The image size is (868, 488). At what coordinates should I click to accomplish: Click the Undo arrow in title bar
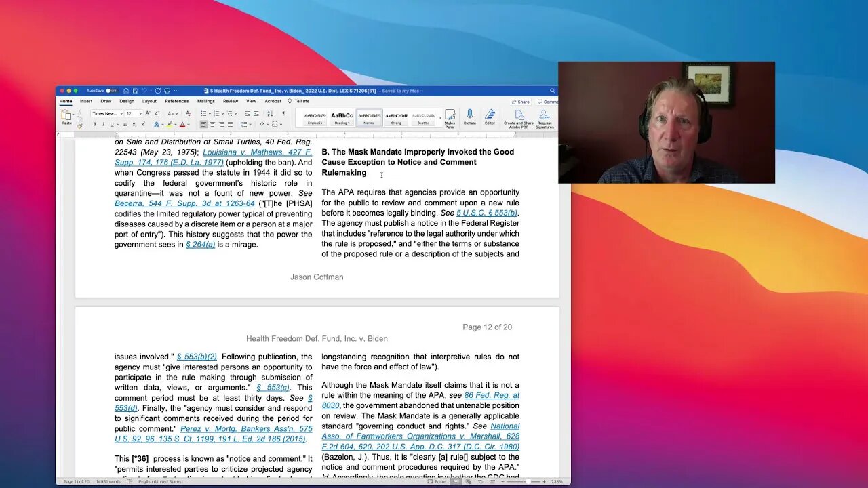pos(144,91)
